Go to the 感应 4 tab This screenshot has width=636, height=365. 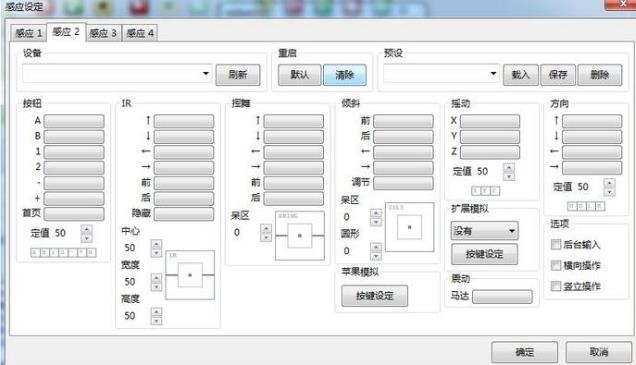(x=140, y=33)
